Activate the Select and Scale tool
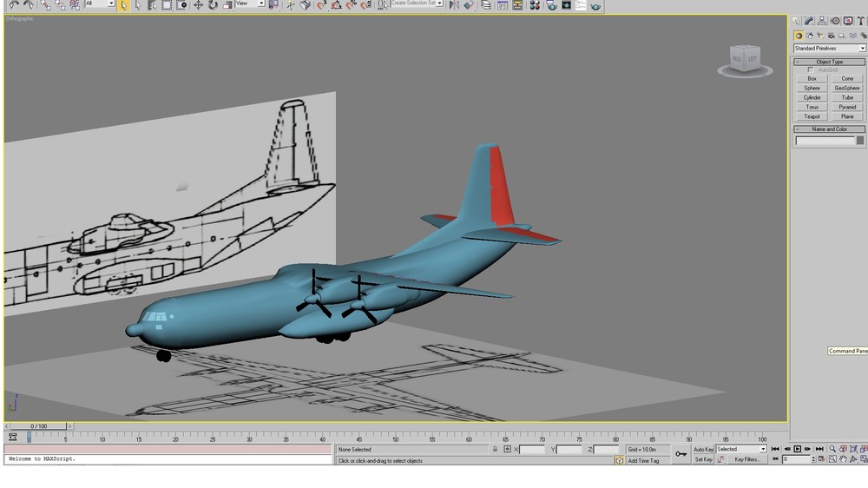 [x=227, y=5]
